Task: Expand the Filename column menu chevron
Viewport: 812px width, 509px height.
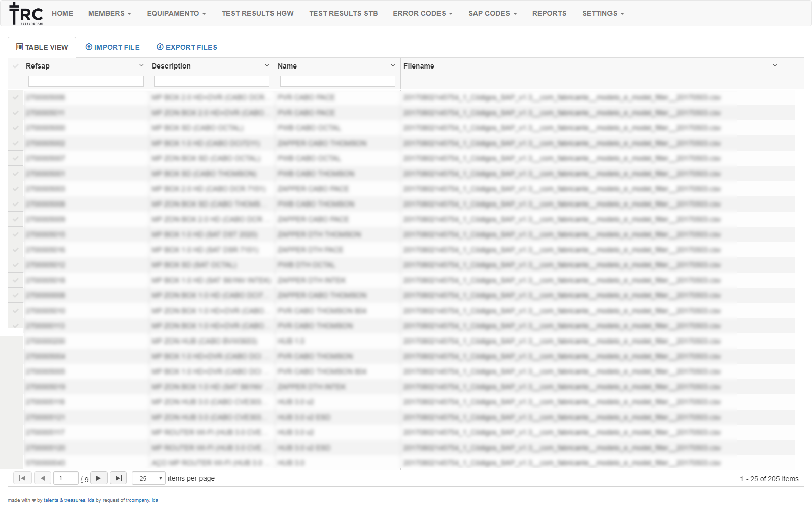Action: [x=775, y=65]
